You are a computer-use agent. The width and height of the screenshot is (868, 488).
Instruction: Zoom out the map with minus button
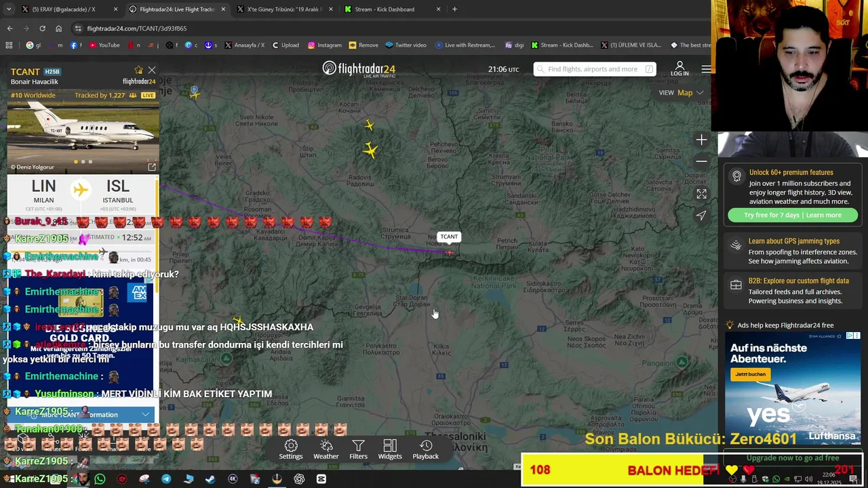[x=701, y=161]
